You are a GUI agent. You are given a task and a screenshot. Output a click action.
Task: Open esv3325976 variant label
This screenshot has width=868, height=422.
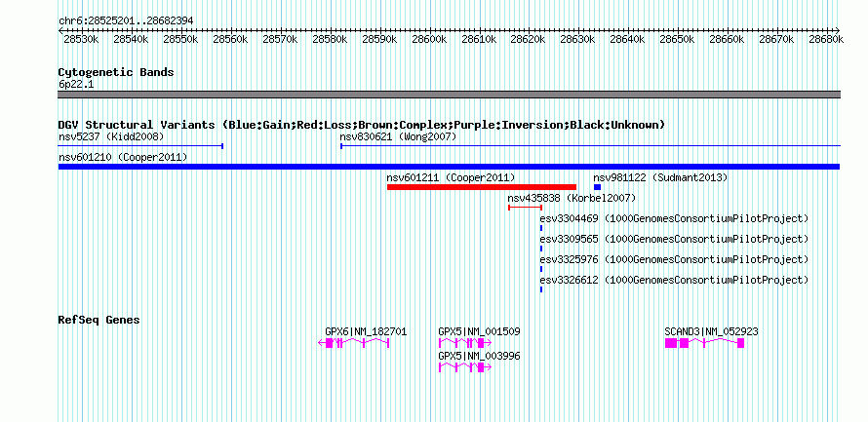tap(674, 259)
